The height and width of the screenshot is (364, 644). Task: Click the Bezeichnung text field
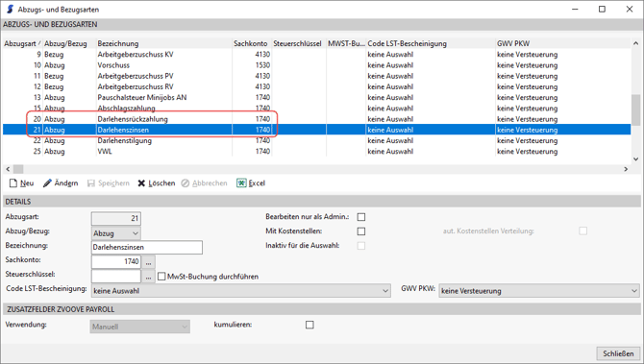(147, 247)
